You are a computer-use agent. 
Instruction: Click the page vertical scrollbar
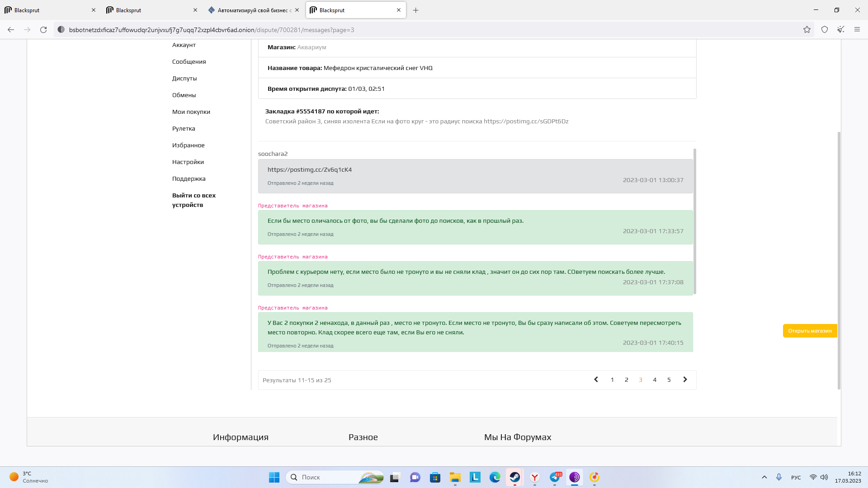(x=839, y=260)
